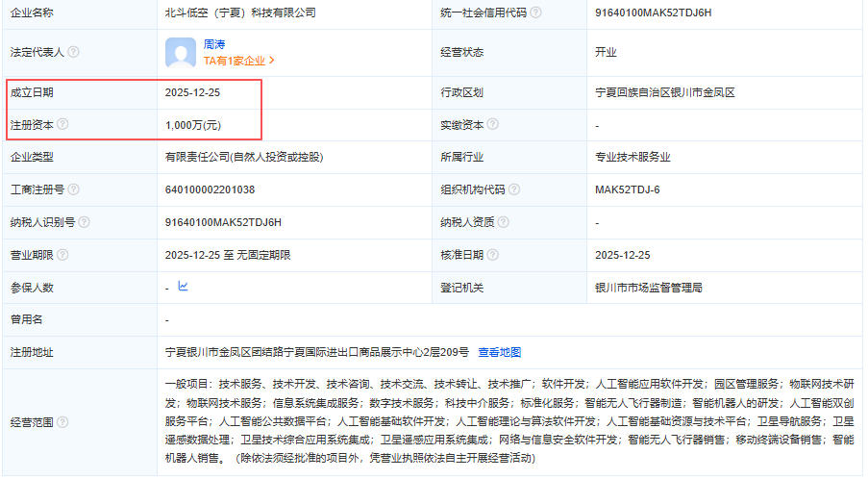This screenshot has height=479, width=868.
Task: Click help icon beside 实缴资本
Action: click(x=493, y=124)
